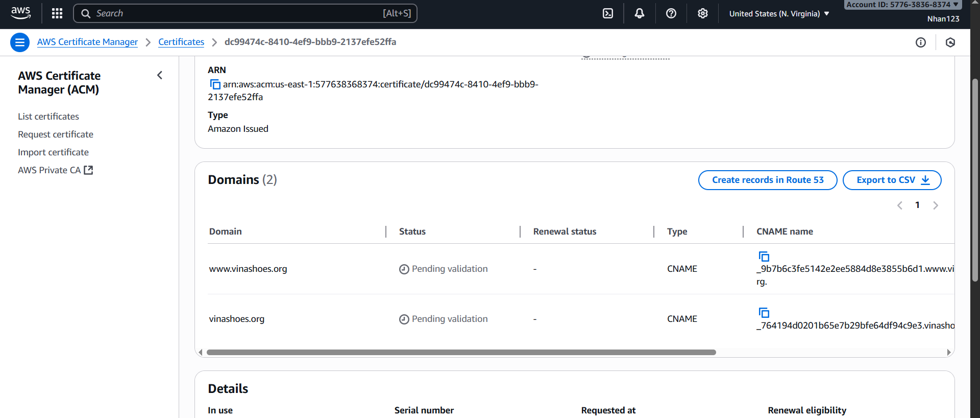Image resolution: width=980 pixels, height=418 pixels.
Task: Click the Renewal status column header
Action: pos(565,231)
